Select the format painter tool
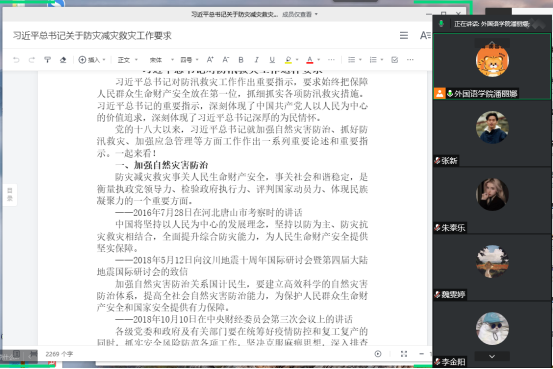Viewport: 553px width, 369px height. coord(47,60)
